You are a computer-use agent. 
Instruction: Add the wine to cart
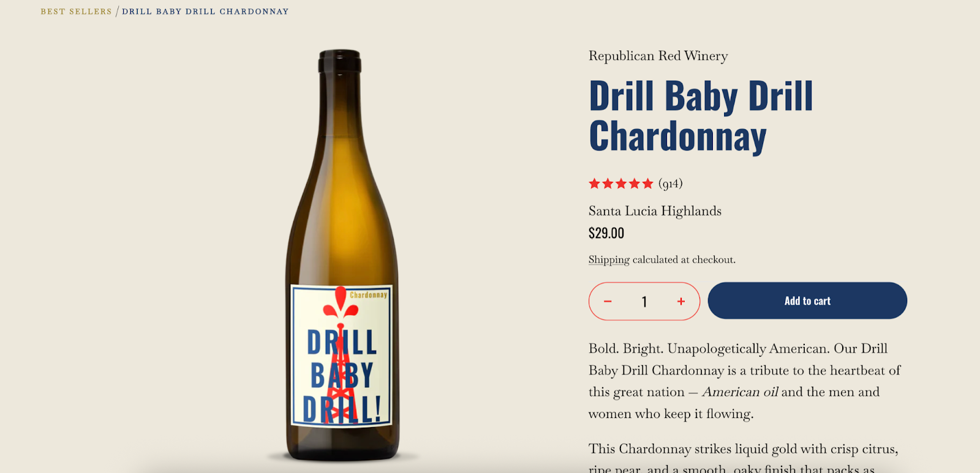[x=807, y=300]
